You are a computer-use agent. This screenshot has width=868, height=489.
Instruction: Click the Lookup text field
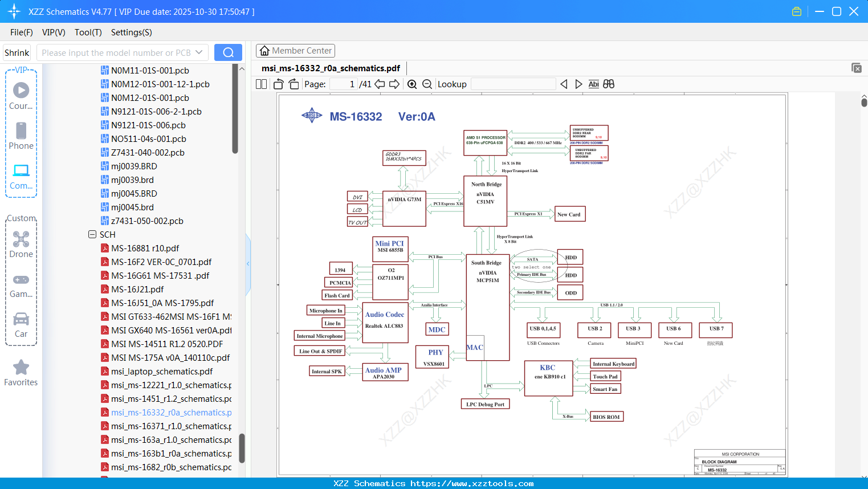point(514,84)
